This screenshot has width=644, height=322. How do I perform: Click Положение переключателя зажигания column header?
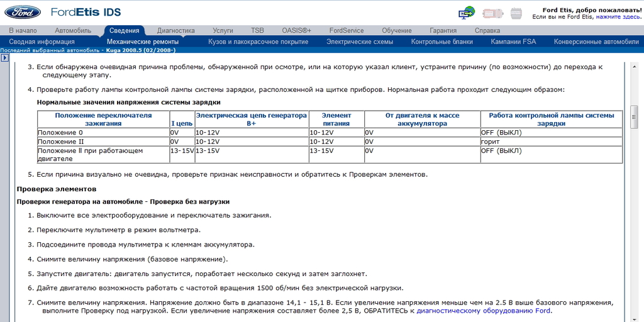point(104,119)
